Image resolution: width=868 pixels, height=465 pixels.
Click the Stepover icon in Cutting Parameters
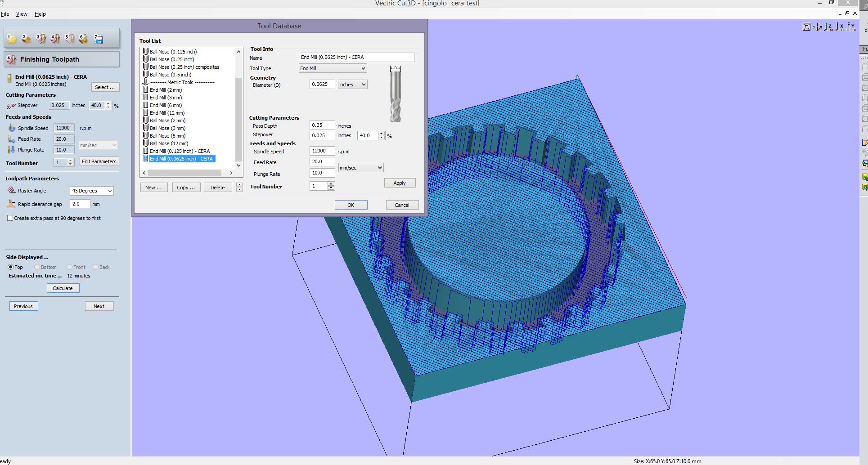pyautogui.click(x=11, y=106)
